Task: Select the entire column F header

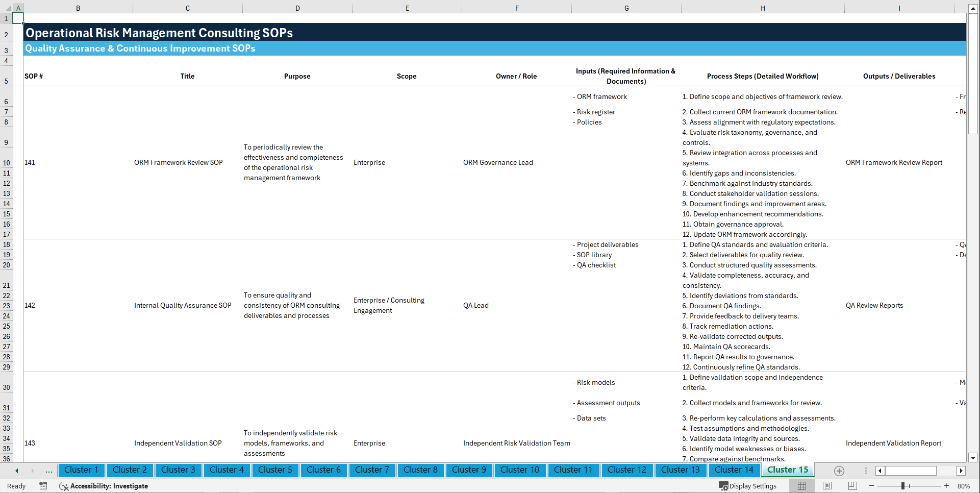Action: click(517, 8)
